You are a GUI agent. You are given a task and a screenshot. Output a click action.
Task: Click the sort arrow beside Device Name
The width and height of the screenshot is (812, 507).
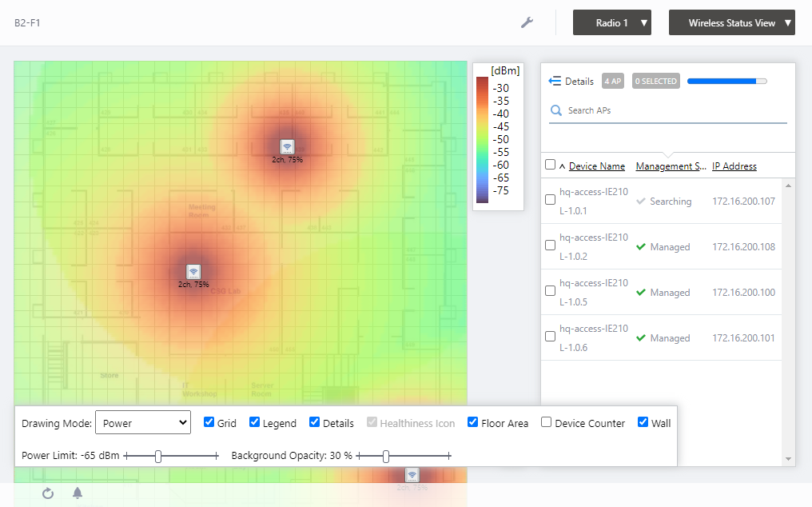click(562, 166)
